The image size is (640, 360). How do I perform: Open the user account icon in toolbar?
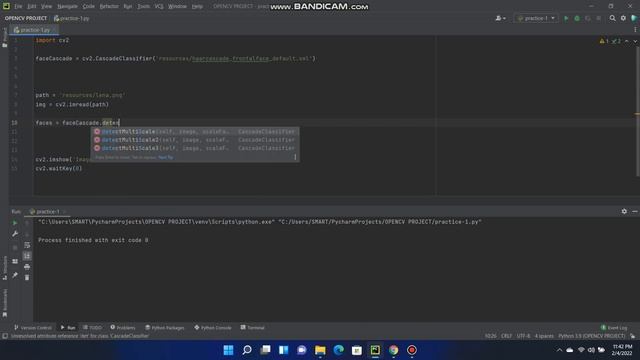(x=498, y=18)
